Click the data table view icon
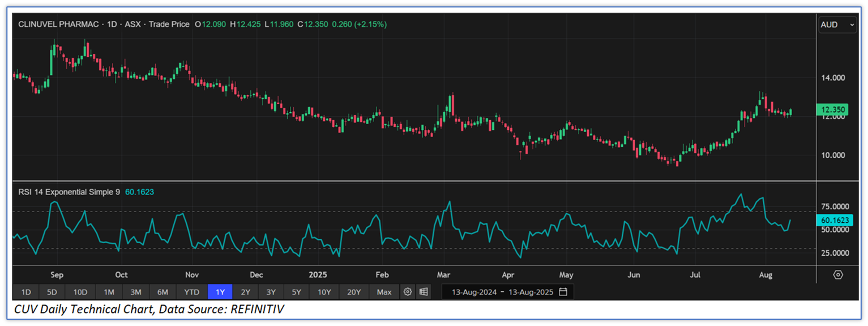The width and height of the screenshot is (868, 326). 424,292
